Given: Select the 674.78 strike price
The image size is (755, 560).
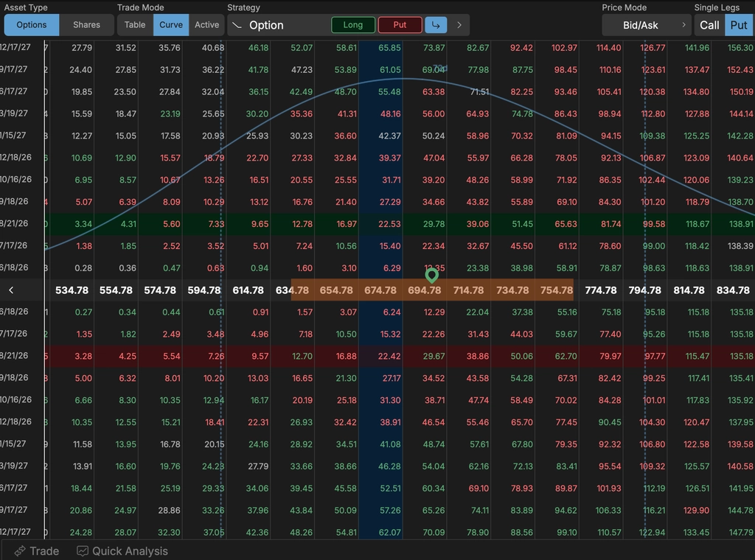Looking at the screenshot, I should pyautogui.click(x=380, y=290).
